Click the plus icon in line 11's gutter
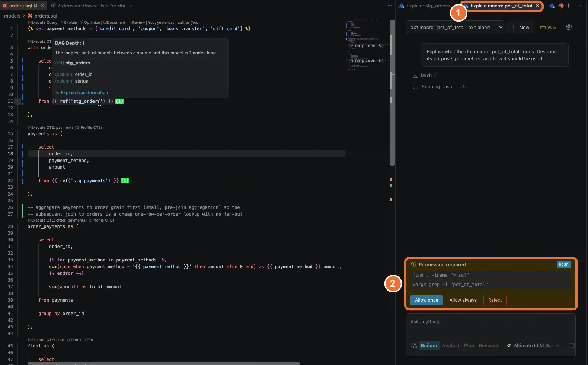 coord(17,101)
